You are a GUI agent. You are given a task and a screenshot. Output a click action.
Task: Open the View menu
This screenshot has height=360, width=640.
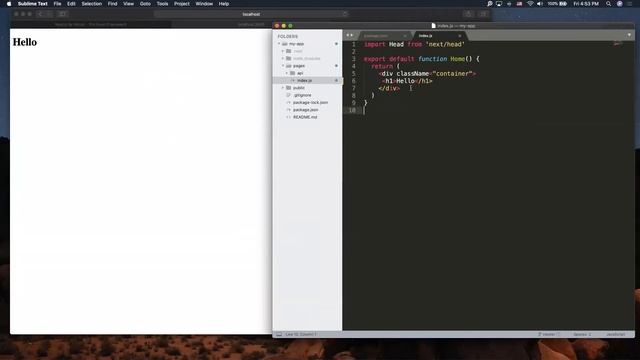[128, 4]
